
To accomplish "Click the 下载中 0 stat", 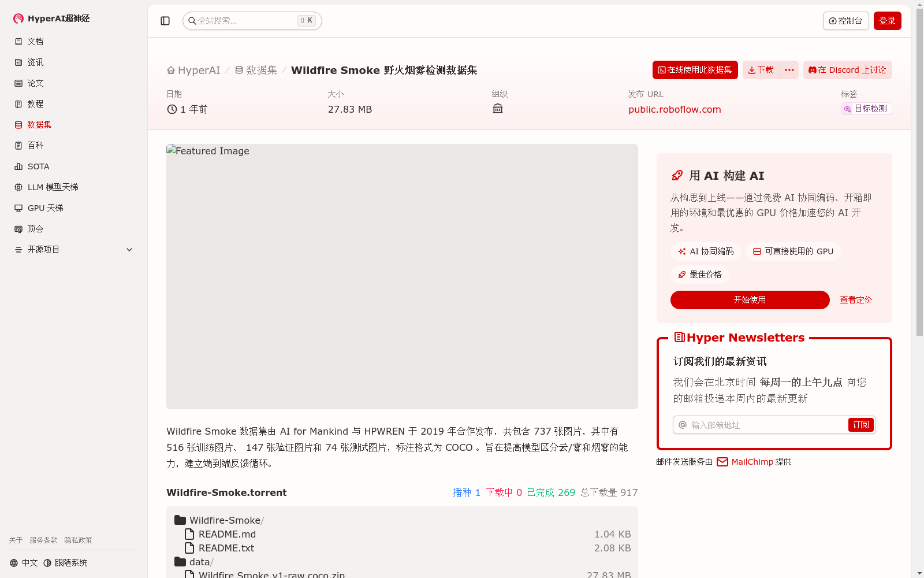I will click(x=504, y=492).
